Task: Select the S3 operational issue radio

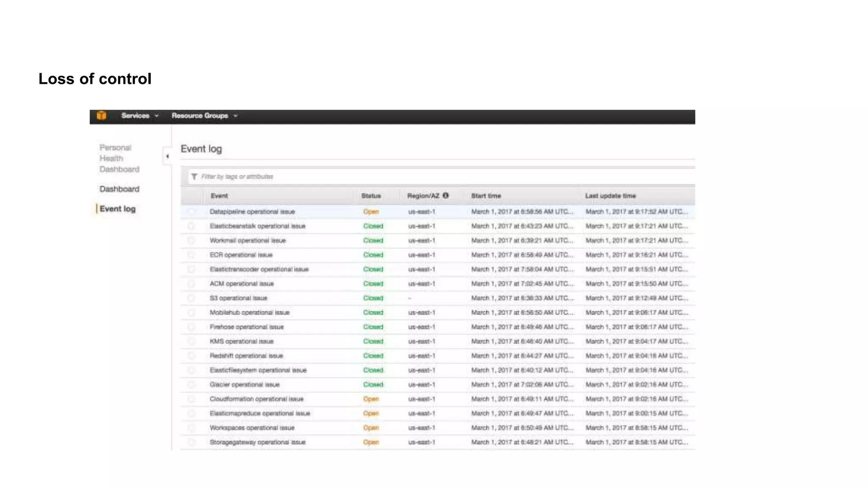Action: tap(192, 298)
